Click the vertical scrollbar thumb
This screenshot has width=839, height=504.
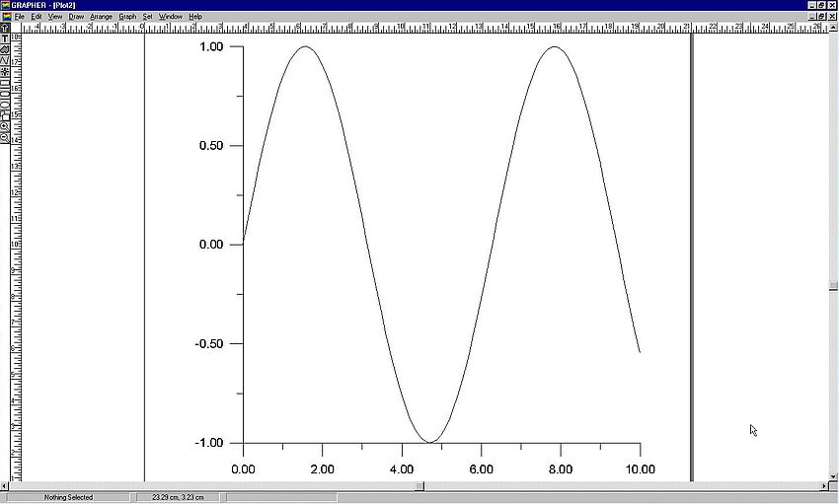[x=834, y=286]
